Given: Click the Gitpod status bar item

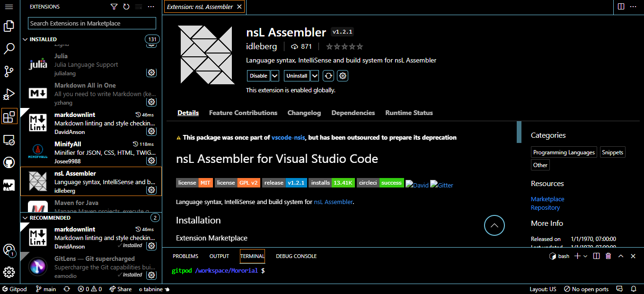Looking at the screenshot, I should pyautogui.click(x=15, y=289).
